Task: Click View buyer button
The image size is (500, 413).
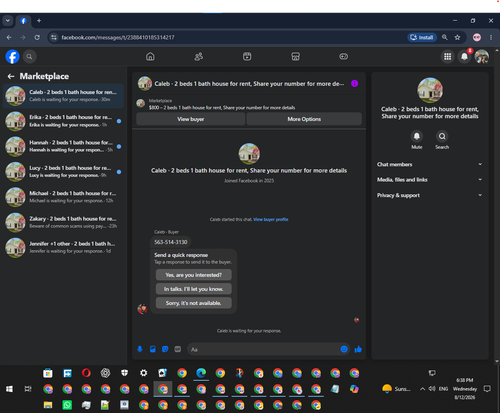Action: tap(191, 119)
